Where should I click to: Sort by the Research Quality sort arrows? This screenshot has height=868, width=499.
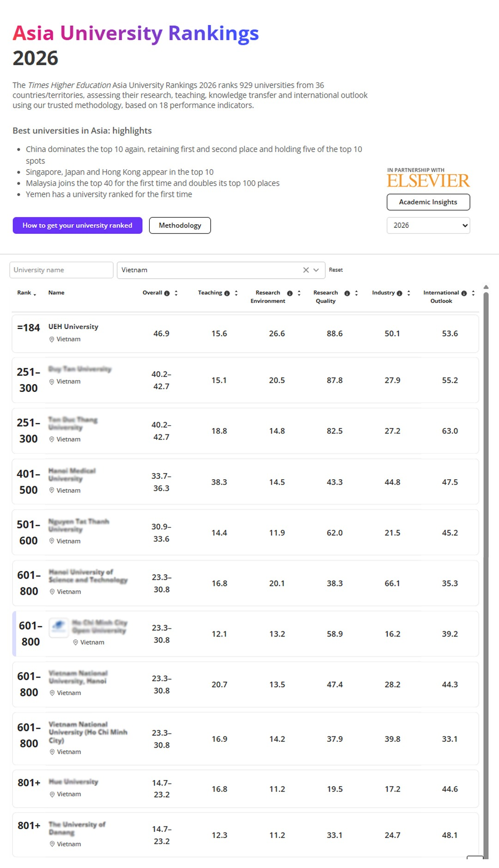pos(356,293)
